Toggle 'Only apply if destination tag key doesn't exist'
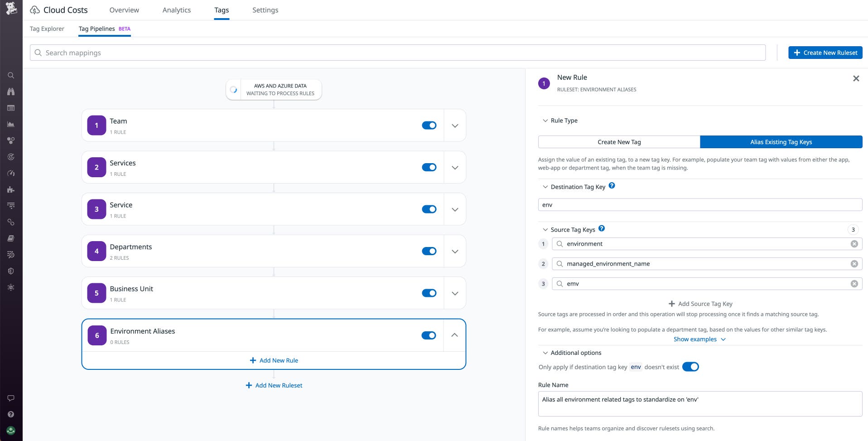 [x=690, y=367]
